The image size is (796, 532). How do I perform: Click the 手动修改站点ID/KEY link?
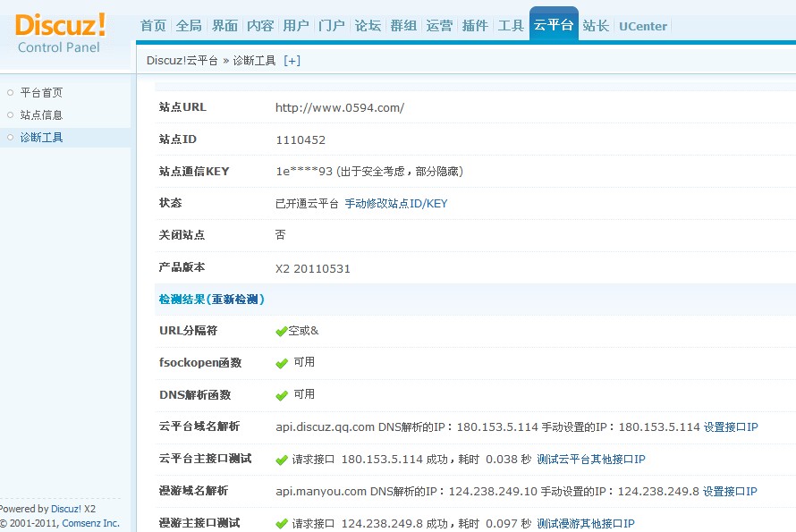pos(396,204)
